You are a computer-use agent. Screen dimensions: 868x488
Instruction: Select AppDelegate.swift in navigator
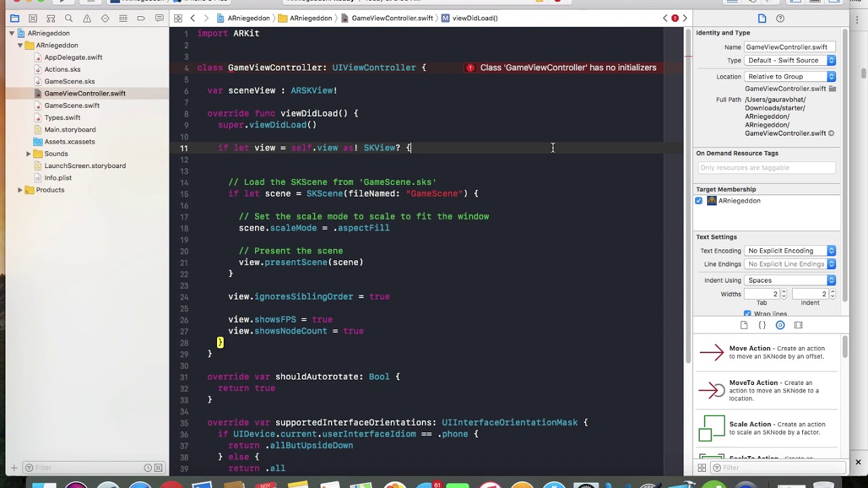(73, 58)
